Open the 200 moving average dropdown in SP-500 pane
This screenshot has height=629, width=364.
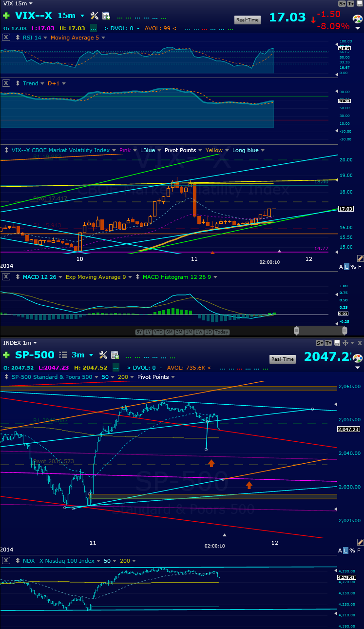133,377
